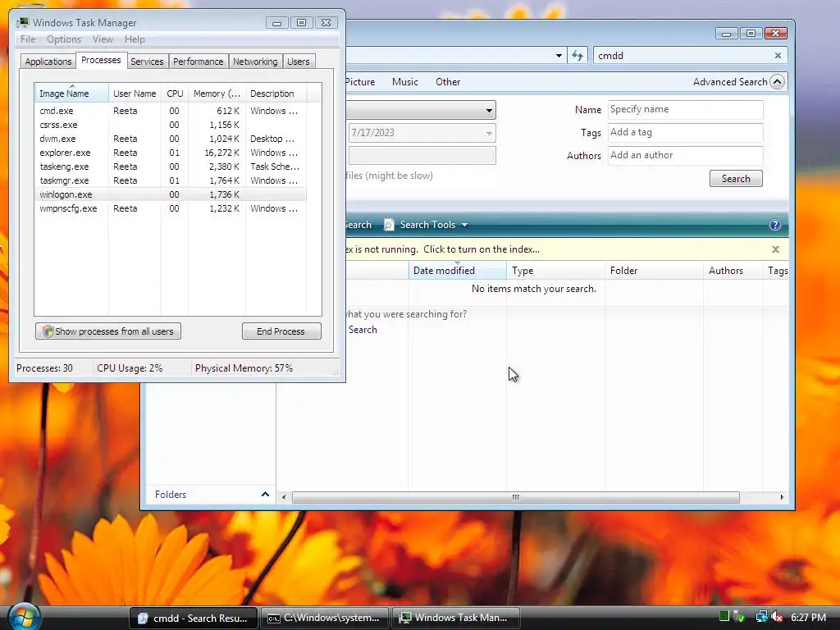Click the Windows Start orb
The height and width of the screenshot is (630, 840).
click(24, 617)
